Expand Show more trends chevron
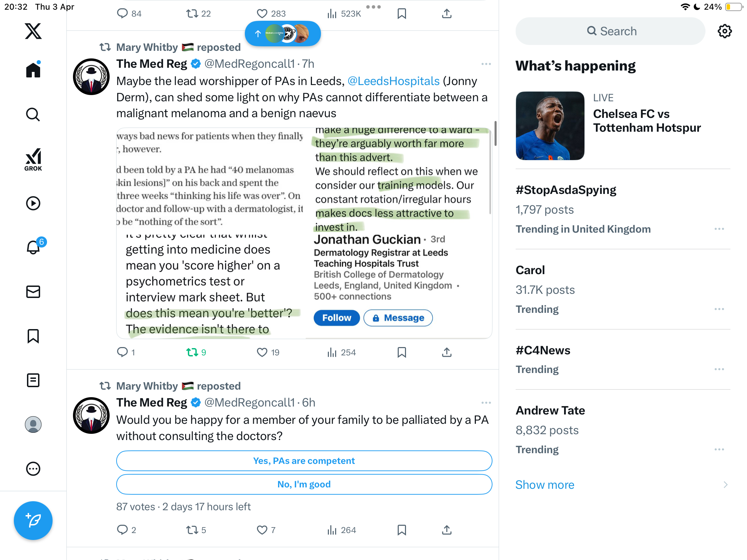Viewport: 747px width, 560px height. (x=726, y=485)
